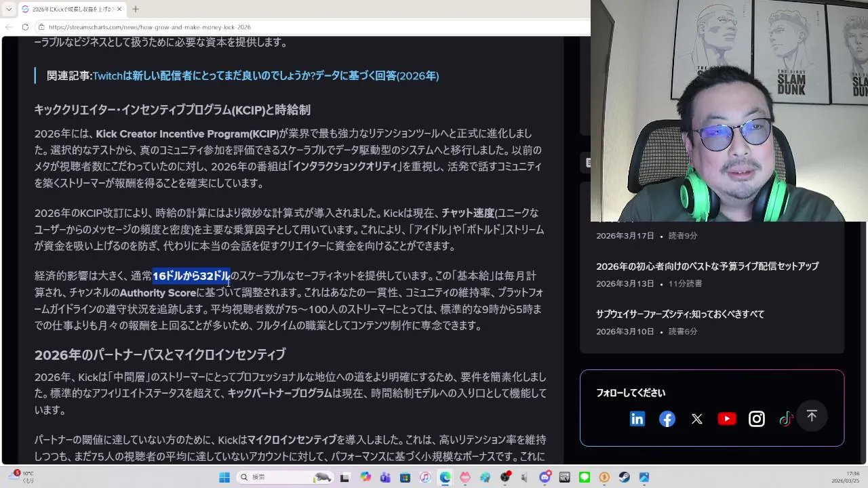
Task: Go back to previous page
Action: pyautogui.click(x=9, y=27)
